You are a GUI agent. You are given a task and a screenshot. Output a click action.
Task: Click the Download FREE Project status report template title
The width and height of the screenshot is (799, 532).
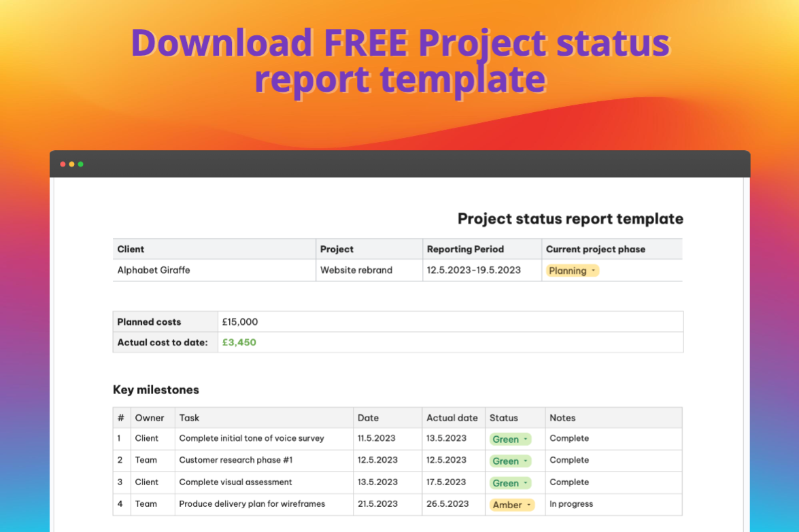[400, 60]
